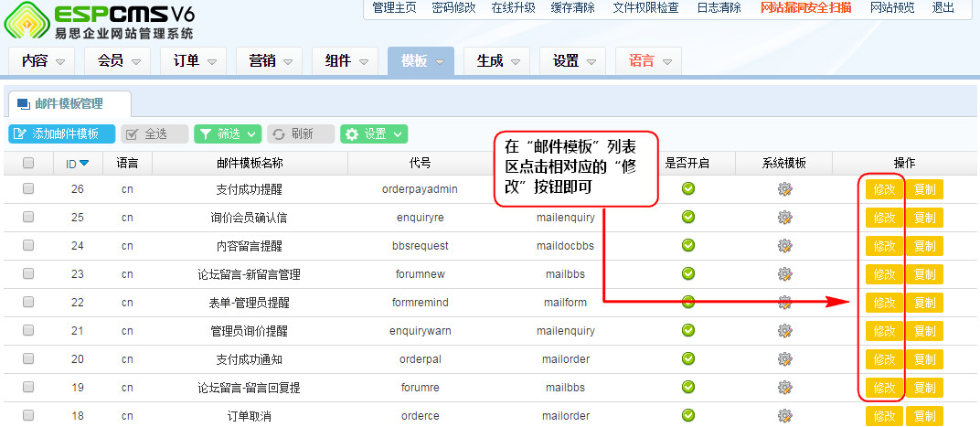Expand the green 设置 toolbar dropdown
This screenshot has height=427, width=980.
374,133
